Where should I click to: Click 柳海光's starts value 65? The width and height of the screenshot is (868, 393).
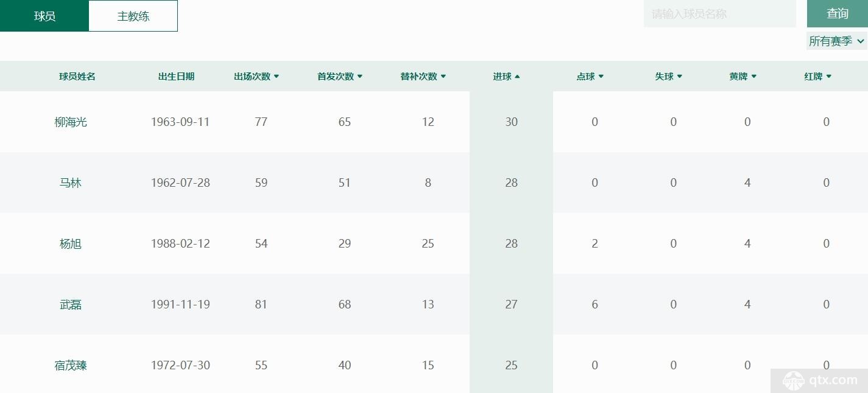click(x=345, y=122)
